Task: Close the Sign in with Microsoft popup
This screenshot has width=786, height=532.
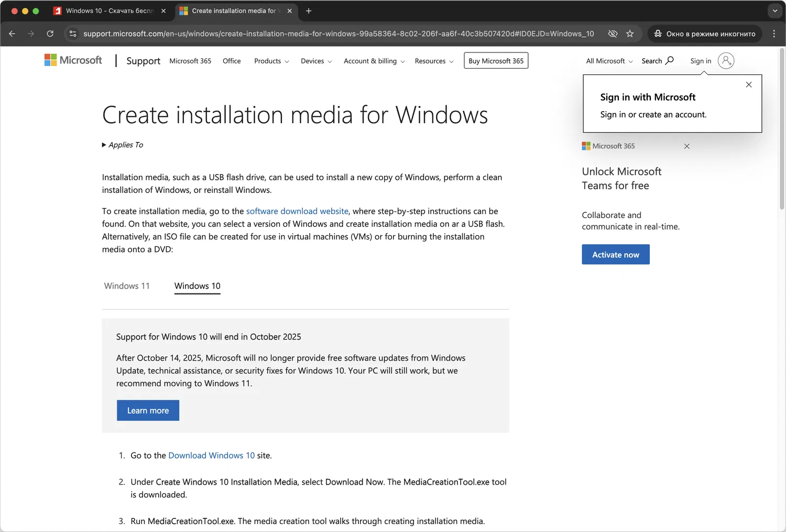Action: click(x=749, y=84)
